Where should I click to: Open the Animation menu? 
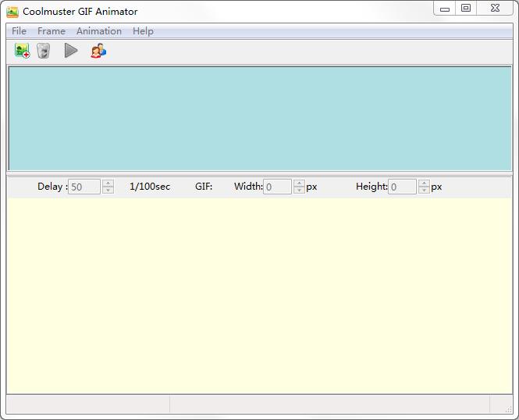coord(99,31)
